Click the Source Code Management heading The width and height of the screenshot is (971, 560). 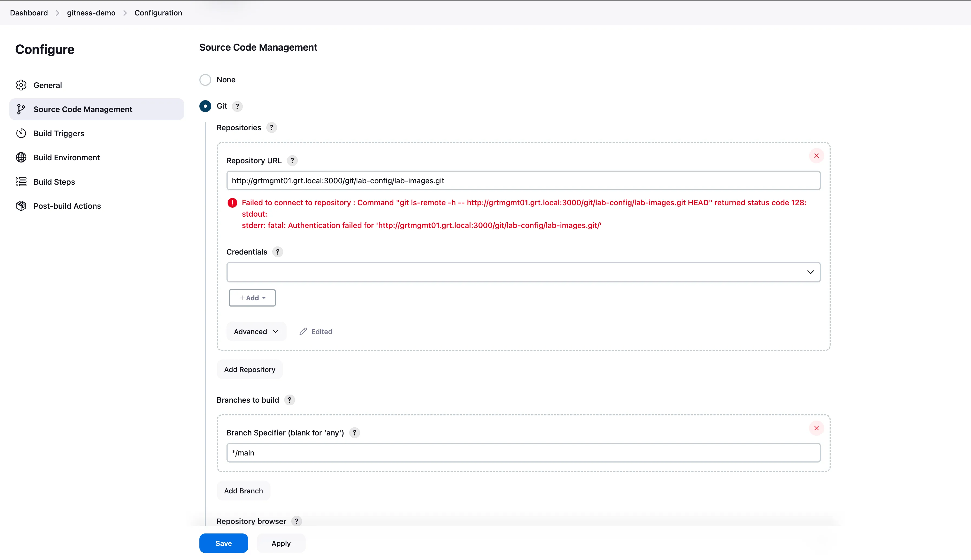pos(258,47)
